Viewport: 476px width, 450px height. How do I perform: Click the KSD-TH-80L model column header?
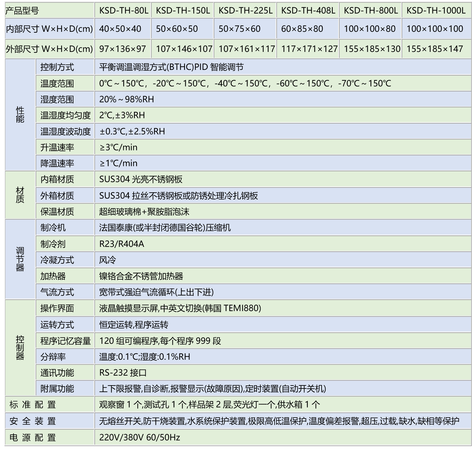pos(123,11)
